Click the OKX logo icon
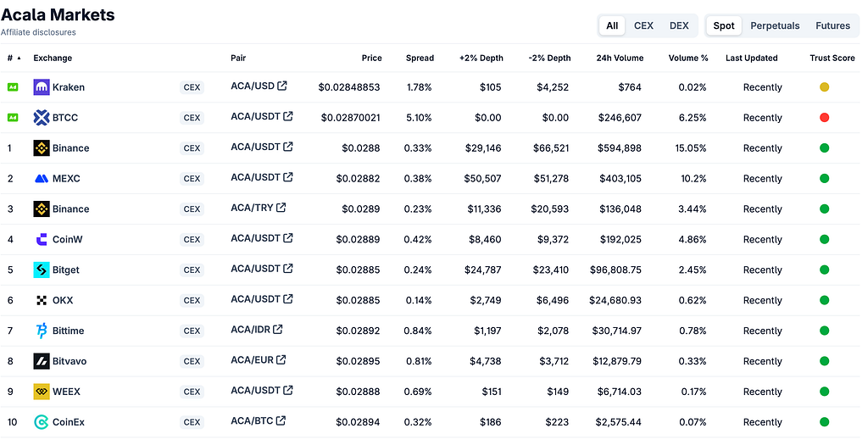Screen dimensions: 868x445 tap(42, 300)
